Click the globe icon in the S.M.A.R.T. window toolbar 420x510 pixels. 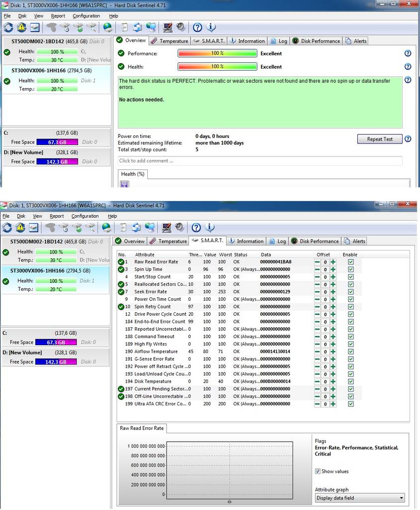(107, 228)
